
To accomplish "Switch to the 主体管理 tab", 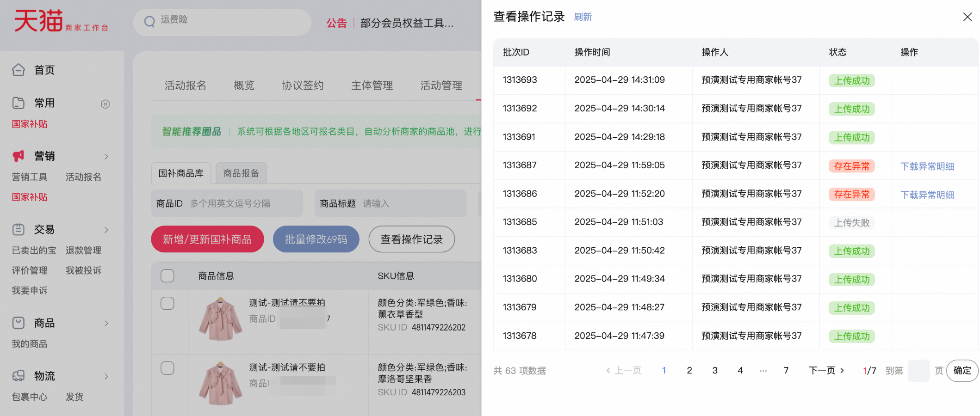I will 372,86.
